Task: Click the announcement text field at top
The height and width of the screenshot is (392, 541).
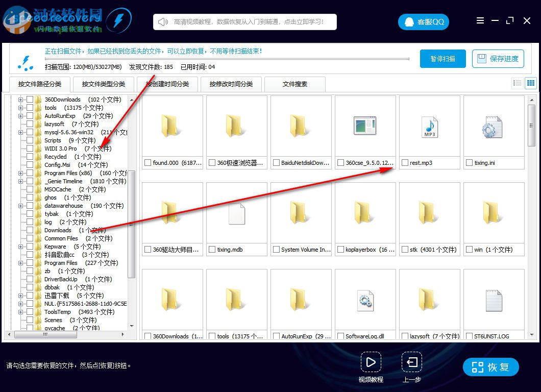Action: (x=245, y=22)
